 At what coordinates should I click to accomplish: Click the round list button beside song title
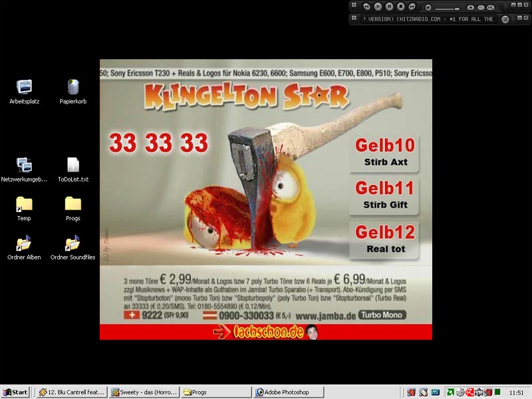point(505,19)
